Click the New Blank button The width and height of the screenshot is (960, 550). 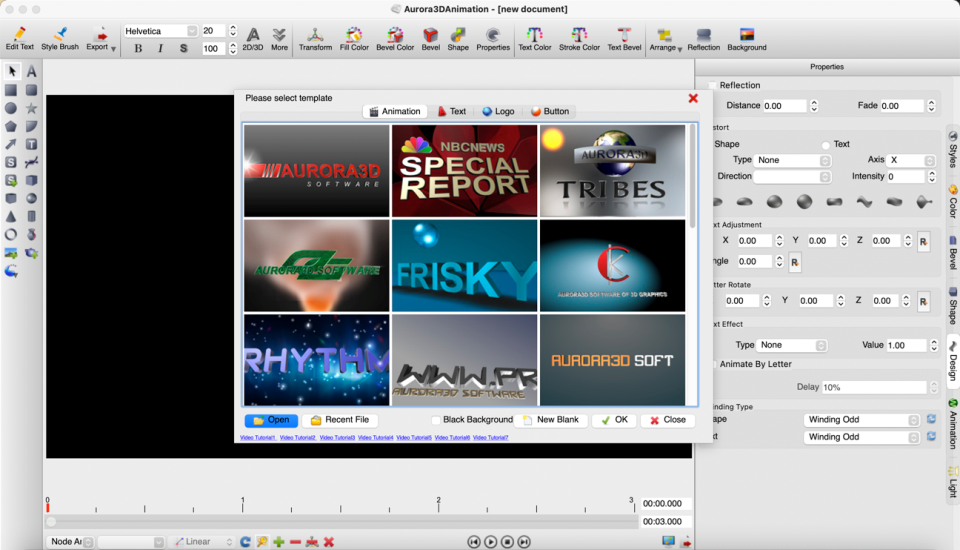point(551,420)
